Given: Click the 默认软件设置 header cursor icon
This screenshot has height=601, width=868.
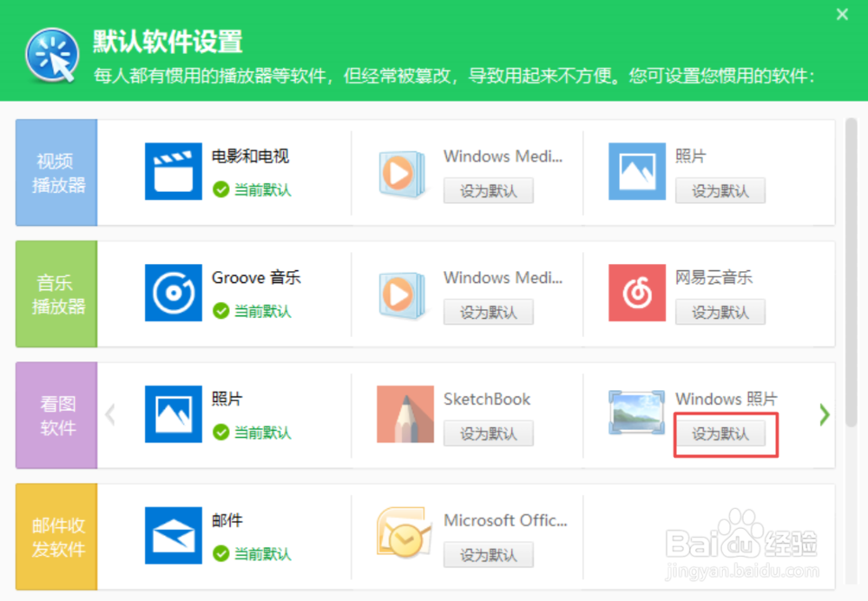Looking at the screenshot, I should click(52, 56).
